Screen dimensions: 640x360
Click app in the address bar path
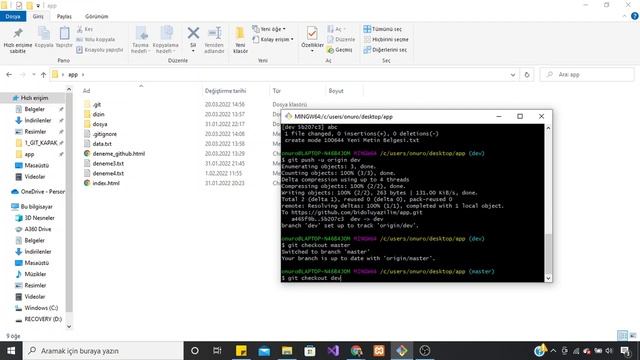(x=73, y=75)
